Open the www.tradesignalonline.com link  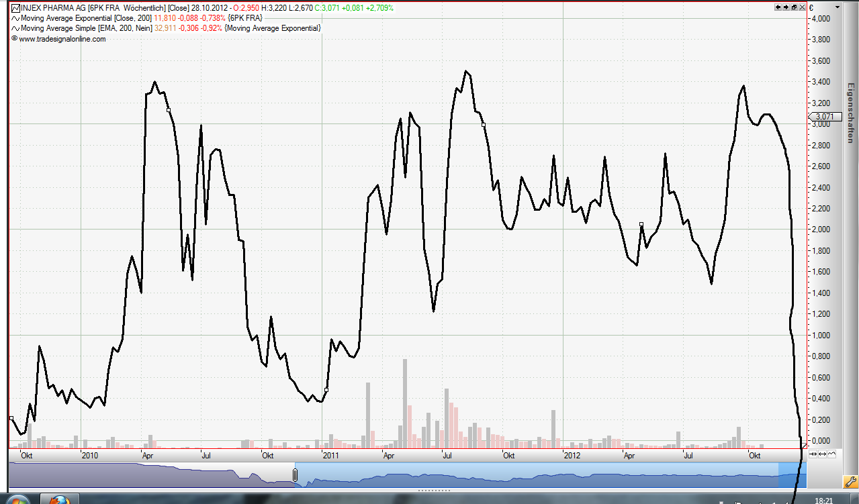pos(62,39)
